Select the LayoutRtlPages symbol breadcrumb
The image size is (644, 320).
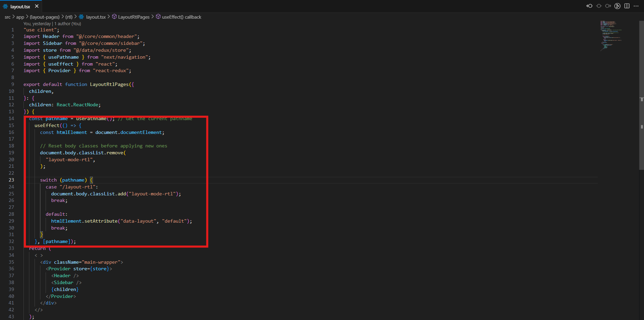coord(134,17)
